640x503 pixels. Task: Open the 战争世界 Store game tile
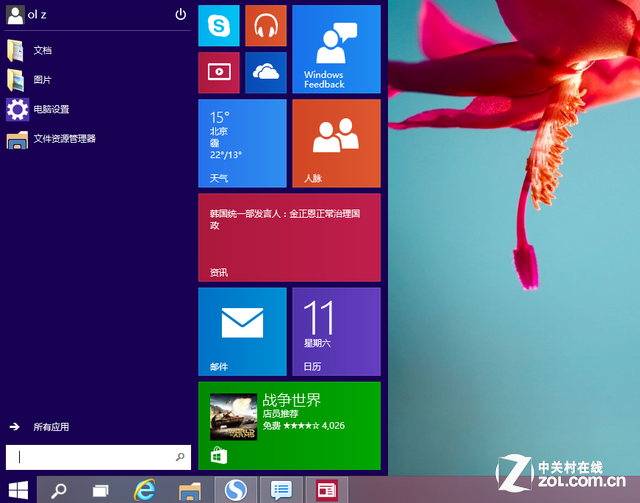coord(289,425)
